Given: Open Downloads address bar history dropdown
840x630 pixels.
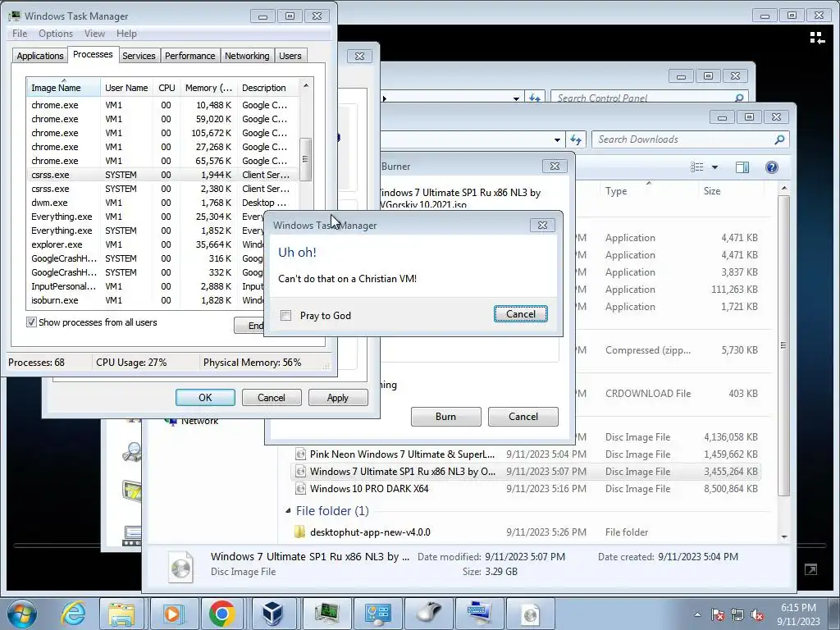Looking at the screenshot, I should 557,139.
